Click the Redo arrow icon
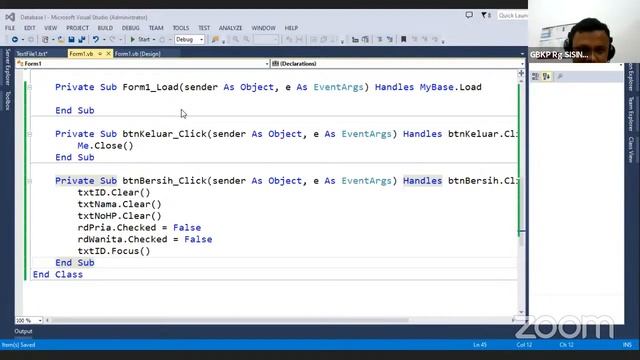The image size is (640, 360). 112,40
